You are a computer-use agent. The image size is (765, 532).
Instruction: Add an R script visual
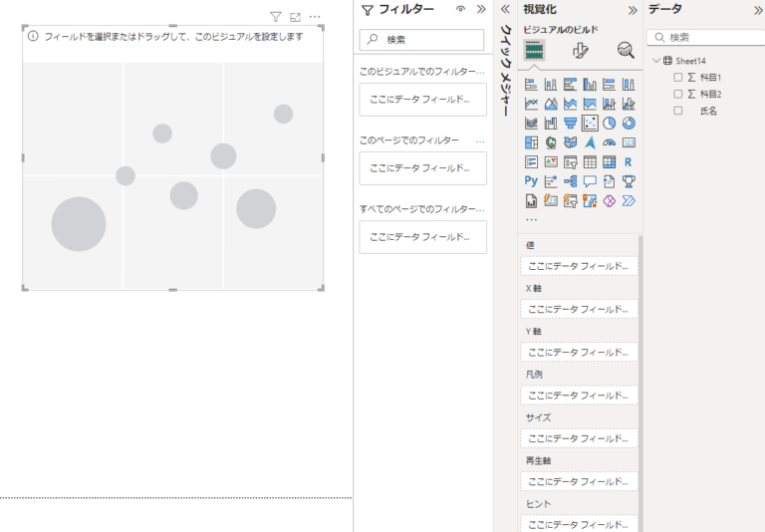pyautogui.click(x=629, y=161)
